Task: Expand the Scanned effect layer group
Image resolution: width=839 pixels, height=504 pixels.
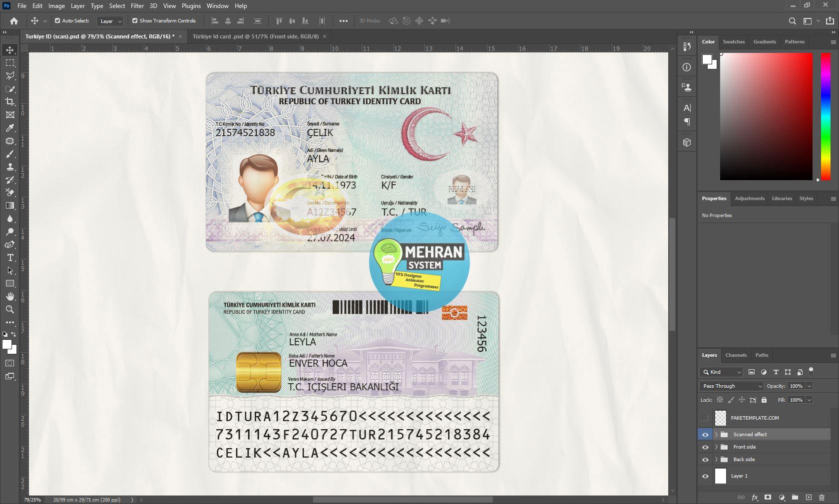Action: [x=716, y=435]
